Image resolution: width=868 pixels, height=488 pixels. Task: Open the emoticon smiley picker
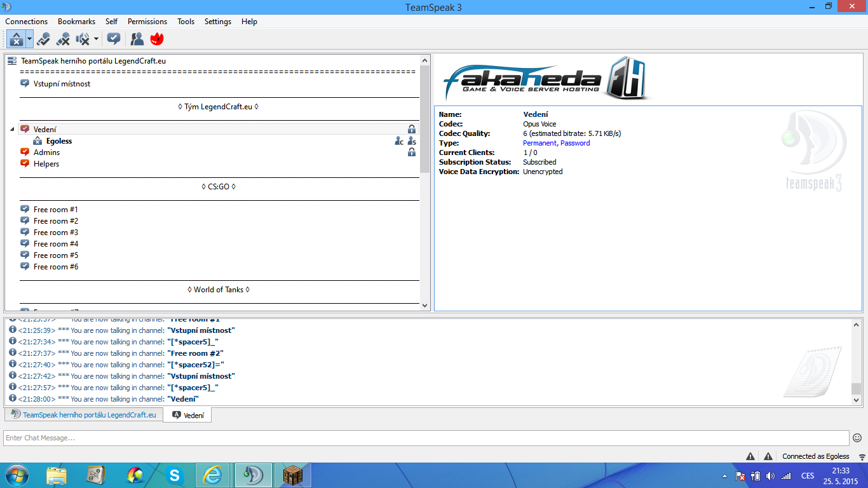pyautogui.click(x=857, y=438)
